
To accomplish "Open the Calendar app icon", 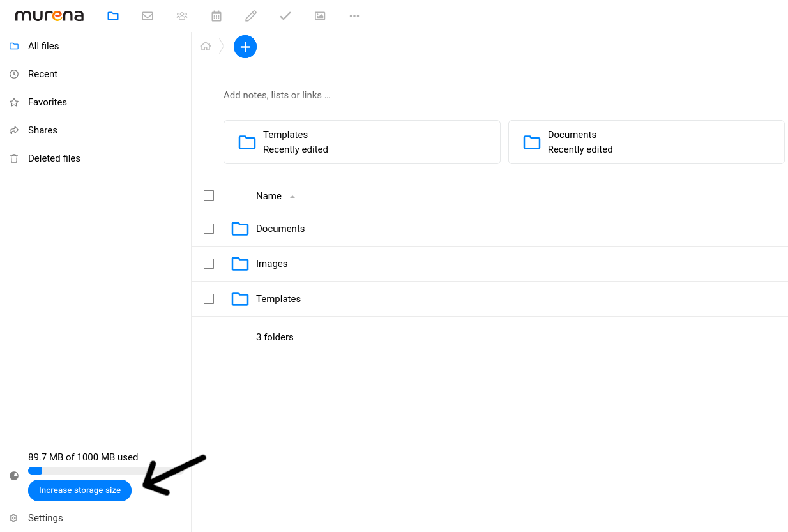I will (x=216, y=16).
